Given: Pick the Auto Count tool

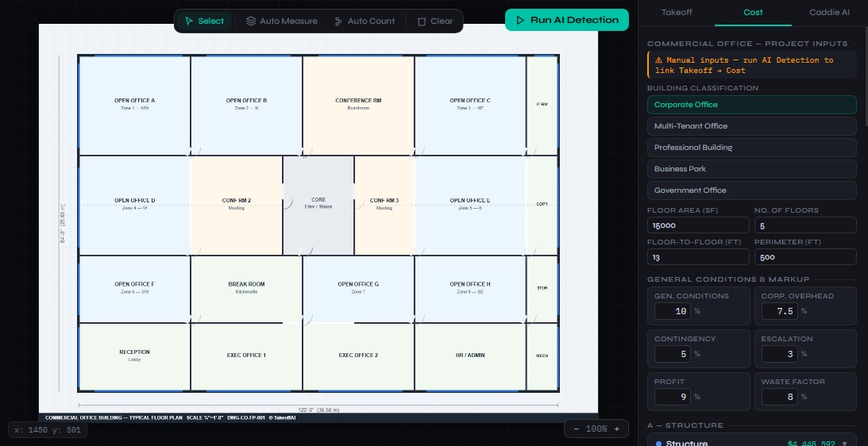Looking at the screenshot, I should click(365, 21).
